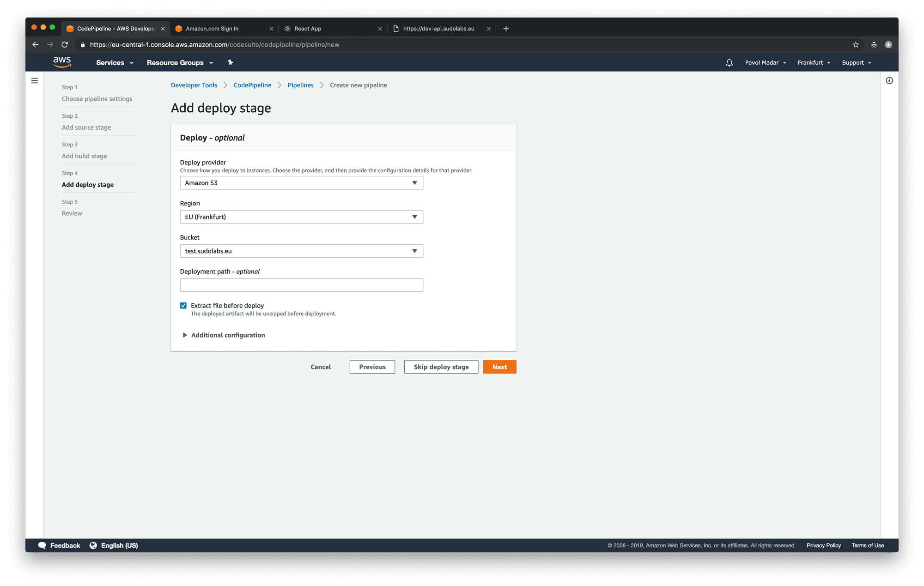Click the browser forward arrow
Viewport: 924px width, 586px height.
50,44
